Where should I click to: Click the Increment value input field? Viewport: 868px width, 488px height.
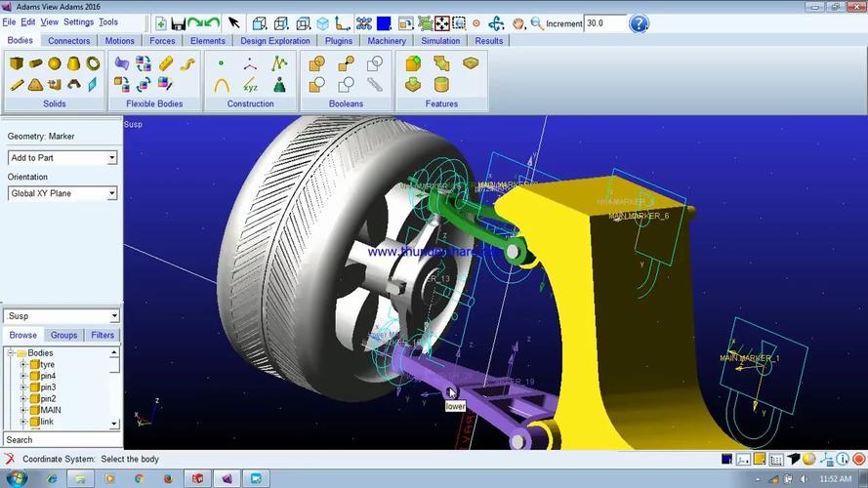tap(605, 23)
